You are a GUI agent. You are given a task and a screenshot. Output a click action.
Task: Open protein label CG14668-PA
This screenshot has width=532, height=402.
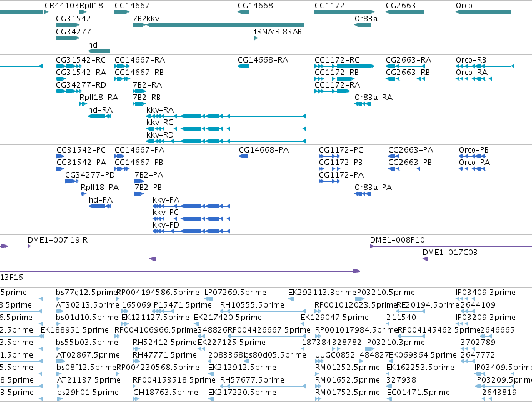[264, 150]
